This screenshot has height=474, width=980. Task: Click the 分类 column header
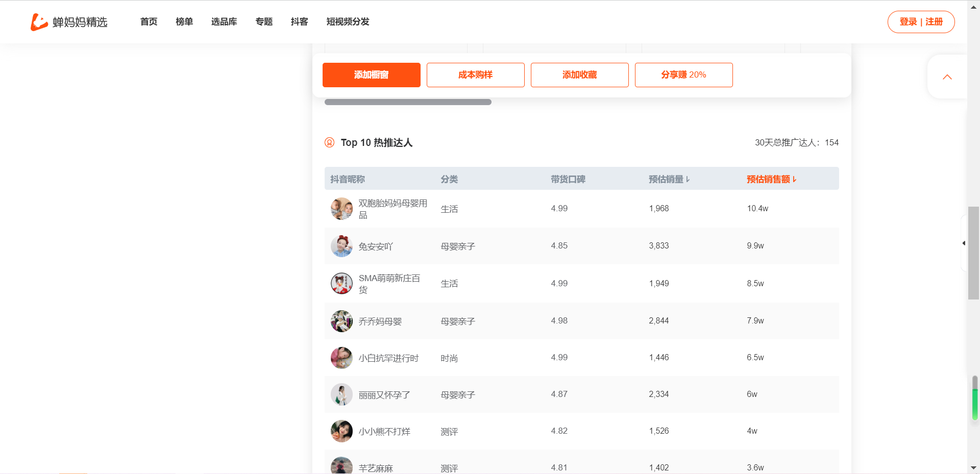pyautogui.click(x=449, y=179)
